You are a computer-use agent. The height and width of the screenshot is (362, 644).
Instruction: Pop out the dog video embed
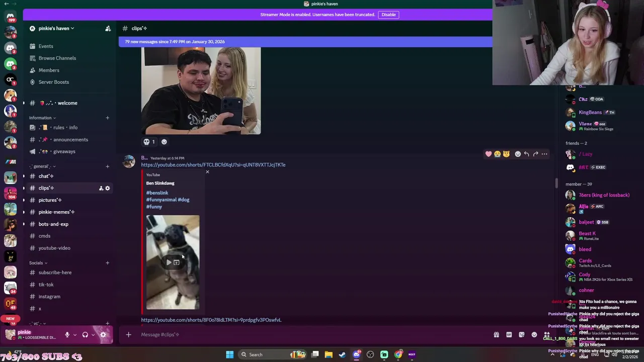point(177,262)
